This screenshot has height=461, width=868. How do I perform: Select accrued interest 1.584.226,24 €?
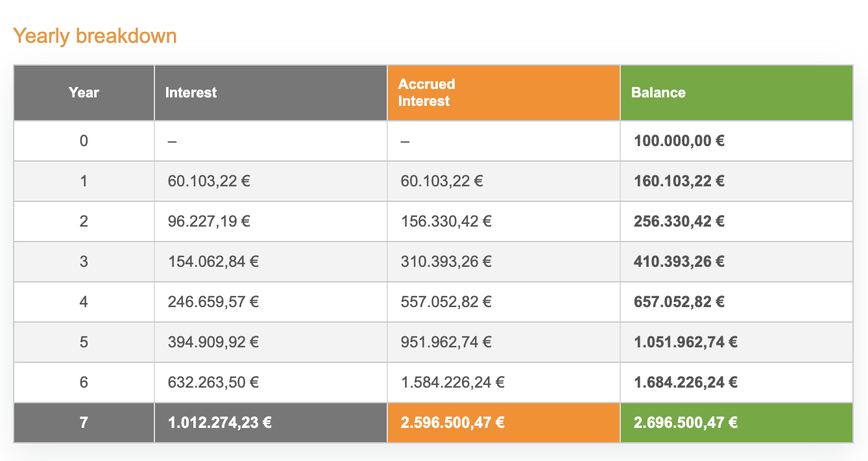coord(452,382)
